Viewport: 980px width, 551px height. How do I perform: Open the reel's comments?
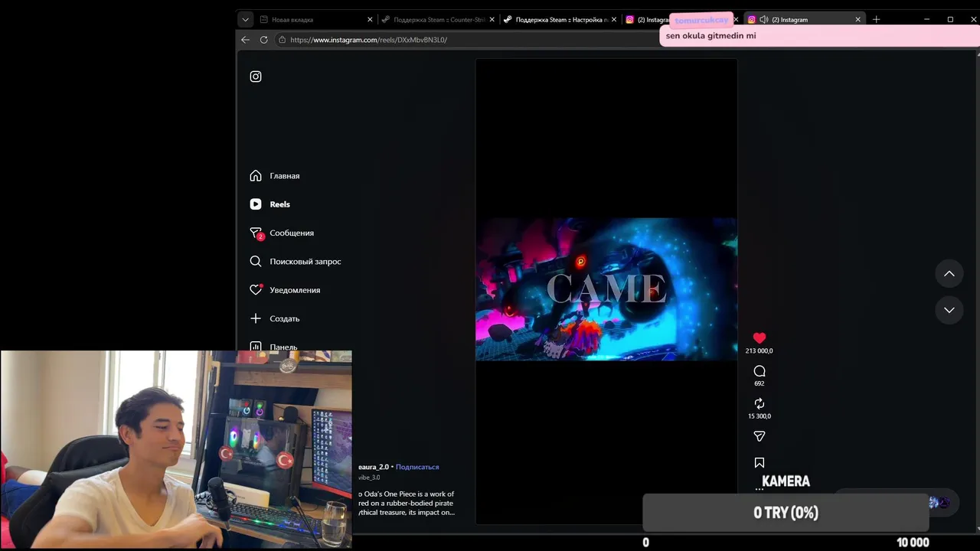coord(759,371)
